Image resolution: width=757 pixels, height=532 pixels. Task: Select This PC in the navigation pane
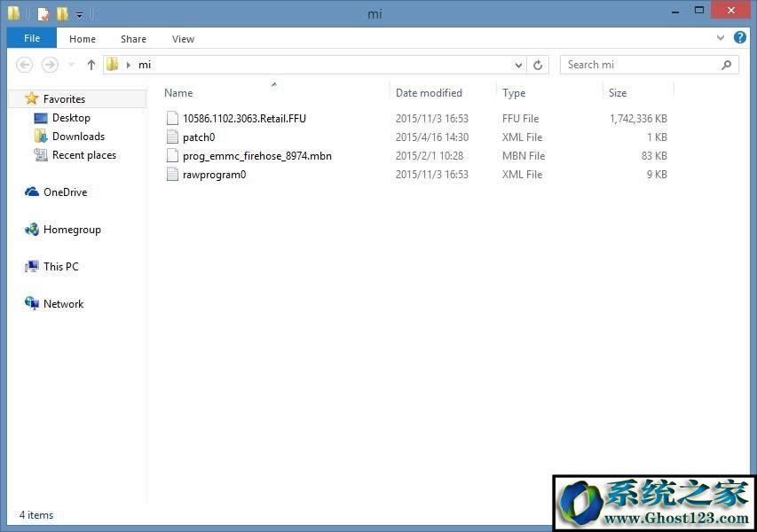point(60,267)
